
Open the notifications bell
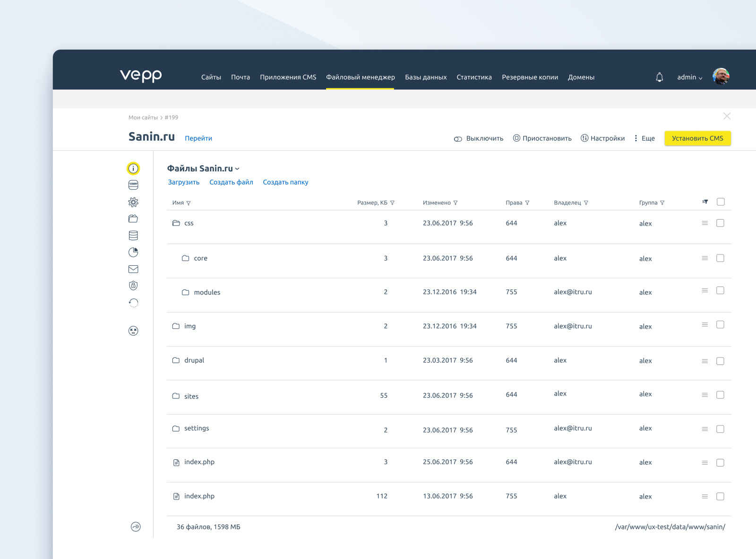point(659,76)
